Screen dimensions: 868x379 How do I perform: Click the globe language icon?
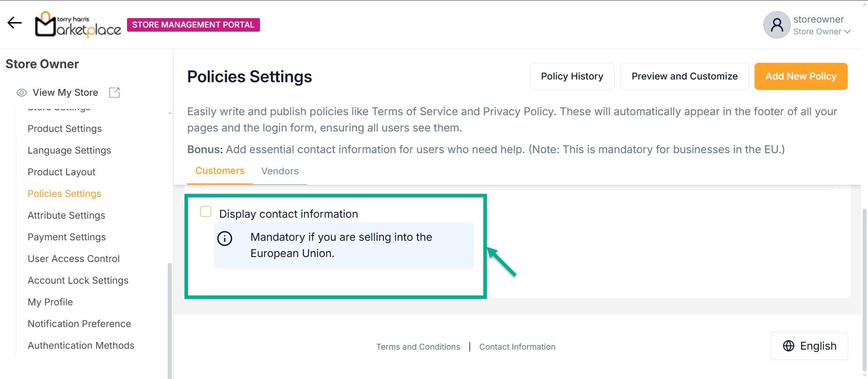[788, 346]
